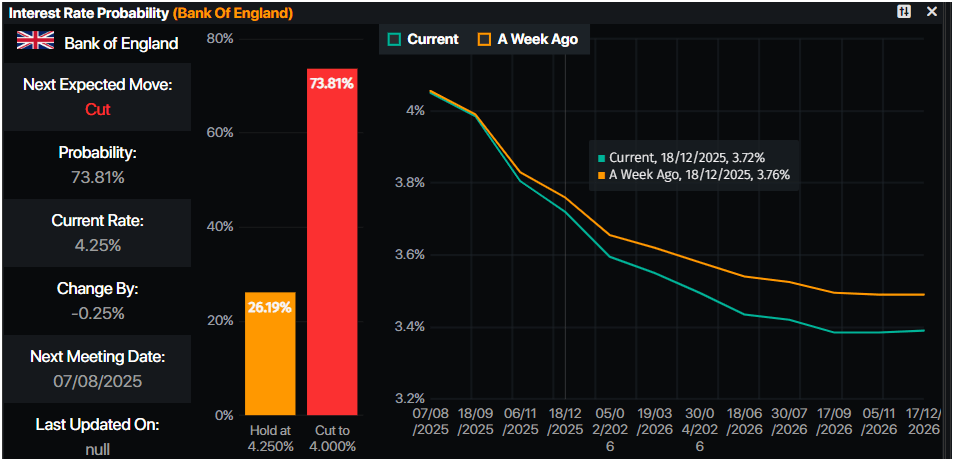Click the United Kingdom flag icon
Screen dimensions: 954x461
36,42
